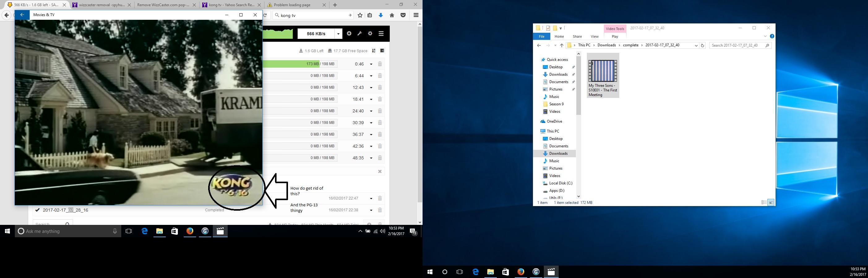Delete queue item with 36:37 remaining

coord(380,134)
